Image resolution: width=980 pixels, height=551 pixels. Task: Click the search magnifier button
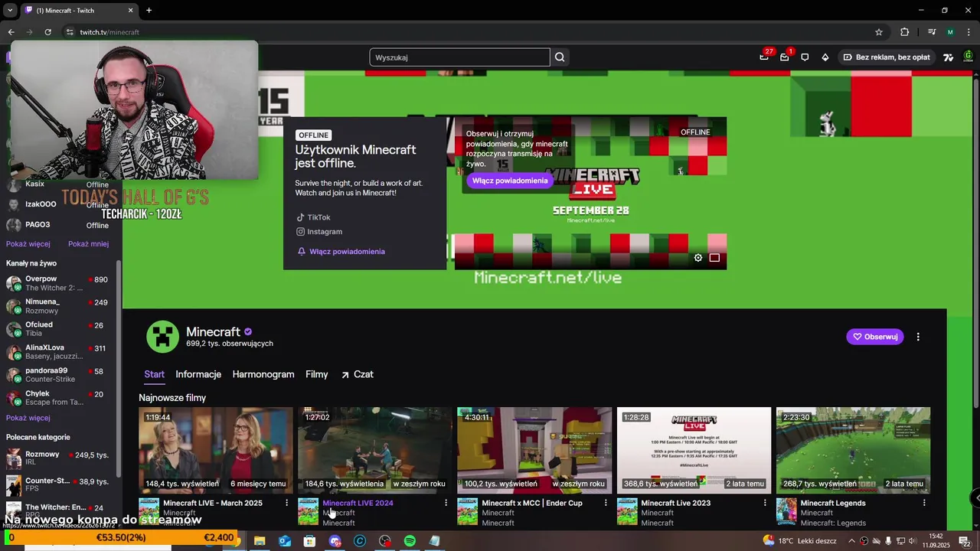click(560, 57)
